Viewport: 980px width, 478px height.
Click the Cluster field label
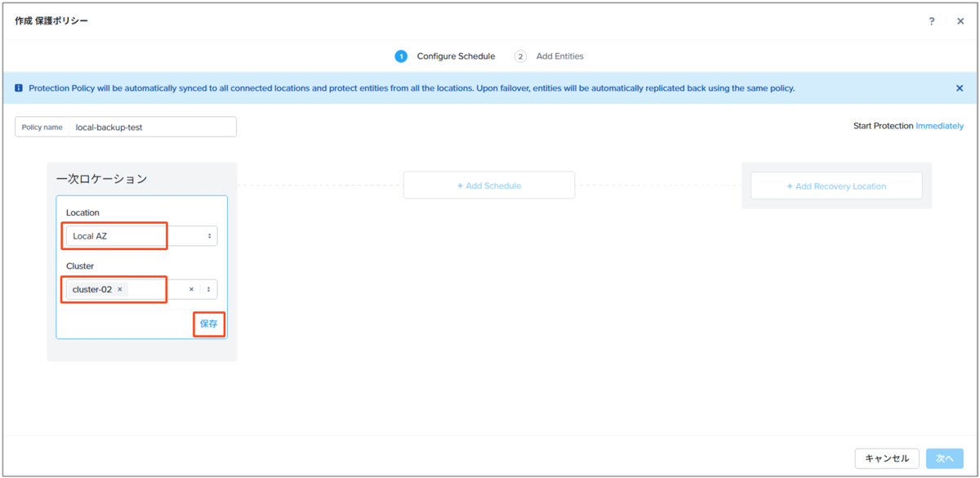pyautogui.click(x=80, y=266)
